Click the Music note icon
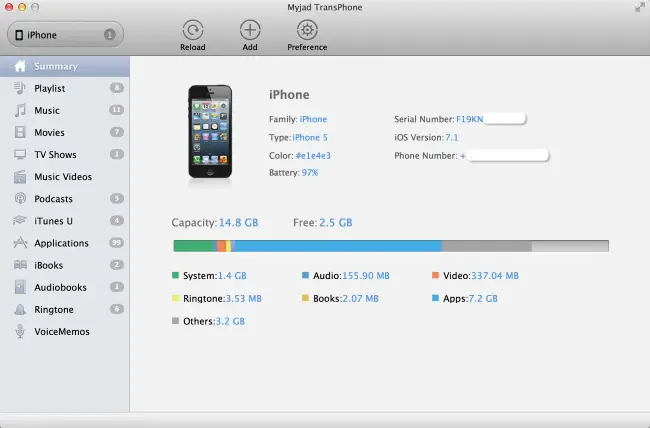 point(20,110)
